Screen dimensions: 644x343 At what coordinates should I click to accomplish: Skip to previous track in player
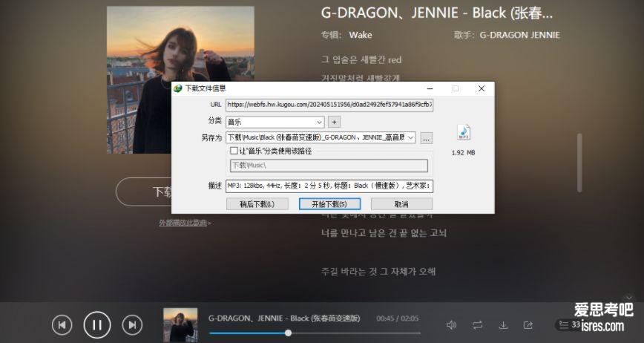(62, 325)
